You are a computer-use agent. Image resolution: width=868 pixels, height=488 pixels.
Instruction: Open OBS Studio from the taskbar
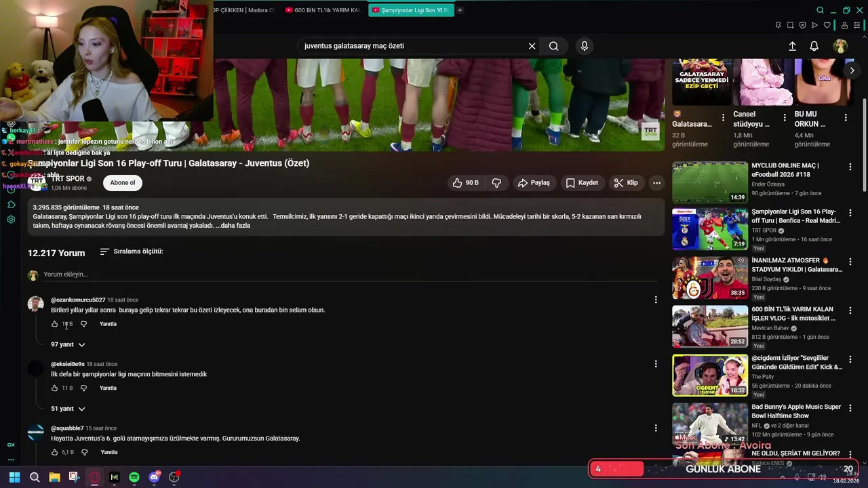click(x=174, y=477)
